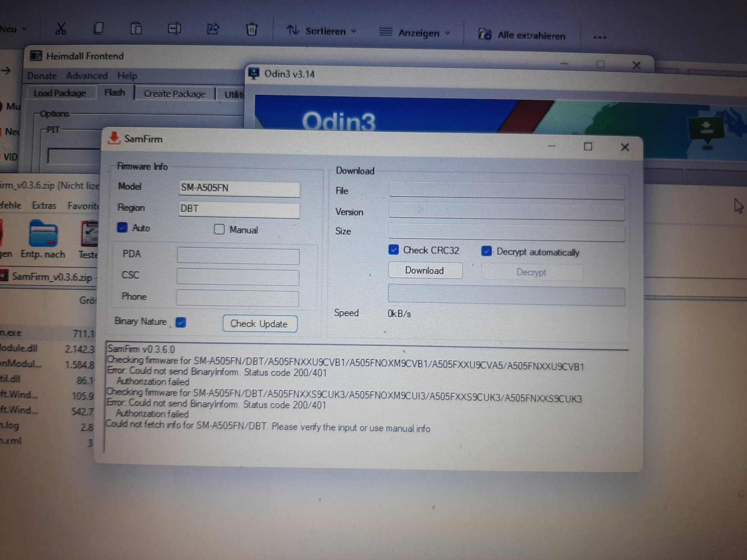Click the PDA input field
Viewport: 747px width, 560px height.
pos(238,256)
